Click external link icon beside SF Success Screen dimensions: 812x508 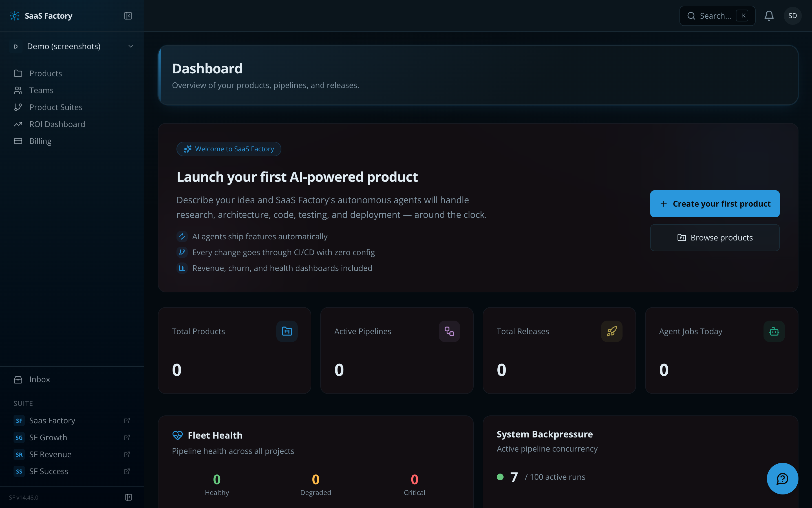coord(127,471)
